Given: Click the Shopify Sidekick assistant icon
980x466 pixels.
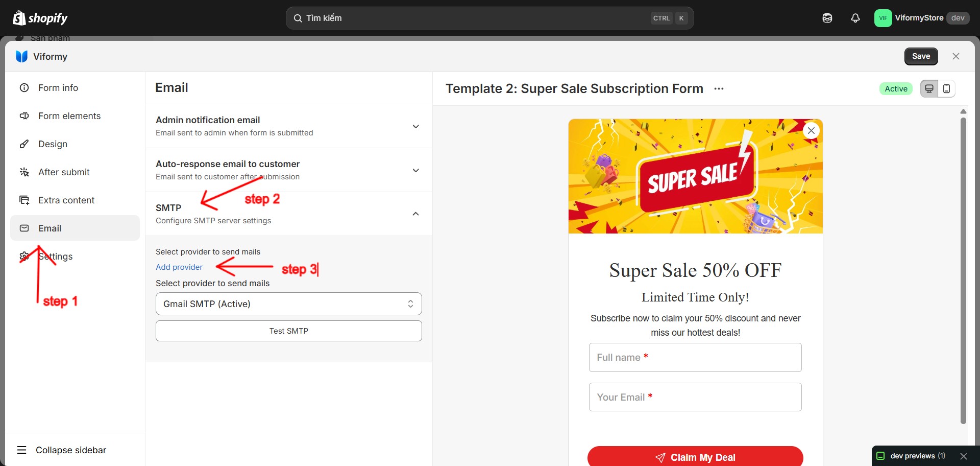Looking at the screenshot, I should pyautogui.click(x=827, y=18).
